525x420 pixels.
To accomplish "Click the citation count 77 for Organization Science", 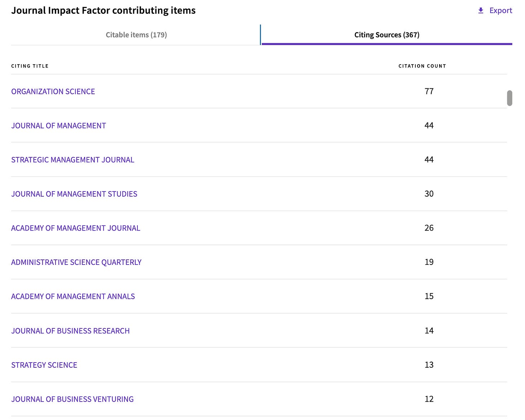I will click(429, 91).
